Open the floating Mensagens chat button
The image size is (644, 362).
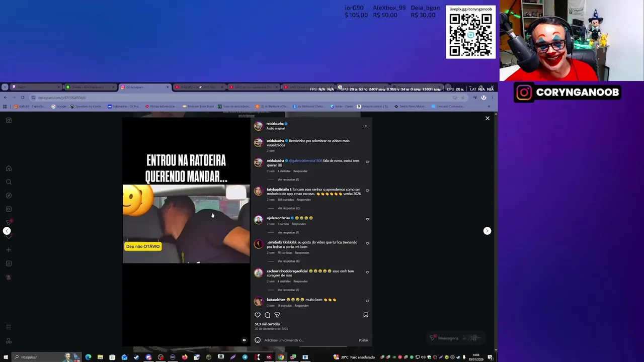pyautogui.click(x=455, y=338)
